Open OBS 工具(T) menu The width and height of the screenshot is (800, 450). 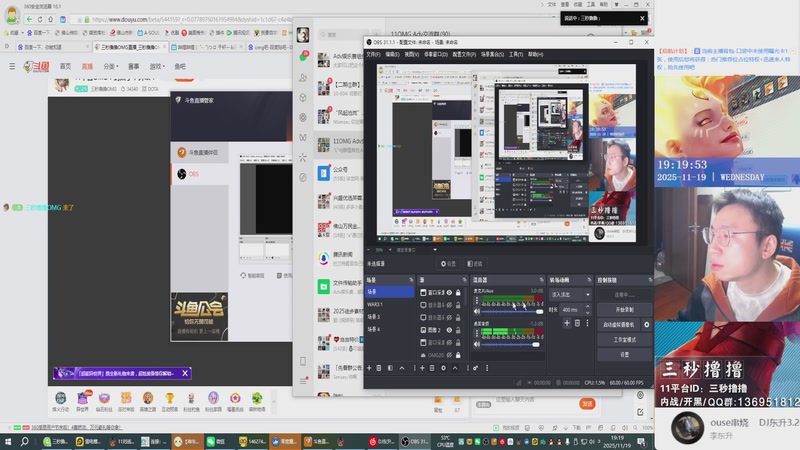[516, 54]
